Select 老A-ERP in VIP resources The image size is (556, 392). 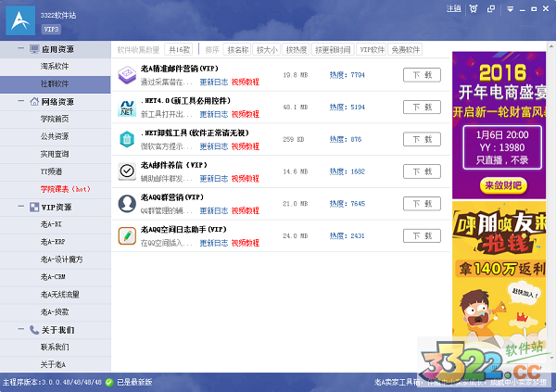tap(56, 242)
